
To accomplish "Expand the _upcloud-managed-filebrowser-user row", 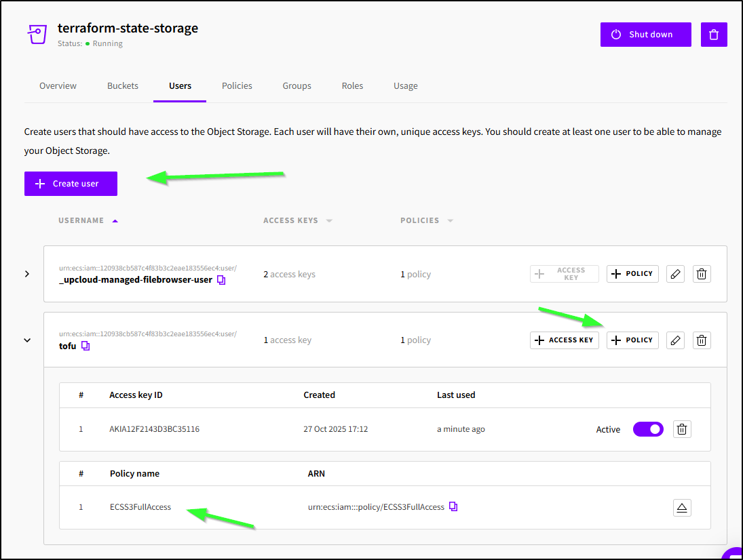I will point(27,274).
